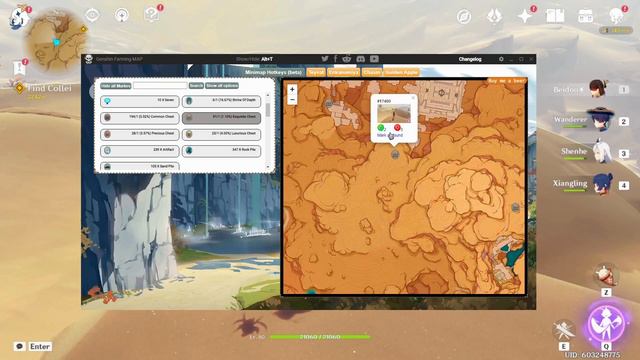Click the Hide all Markers button
Viewport: 640px width, 360px height.
pos(116,86)
